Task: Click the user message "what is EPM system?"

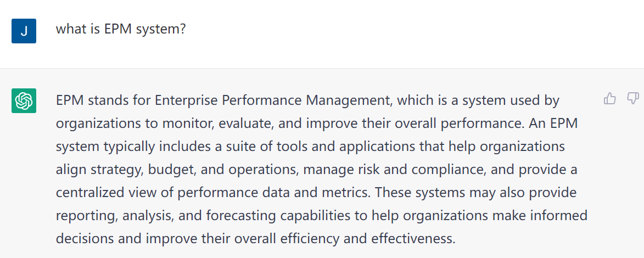Action: coord(121,29)
